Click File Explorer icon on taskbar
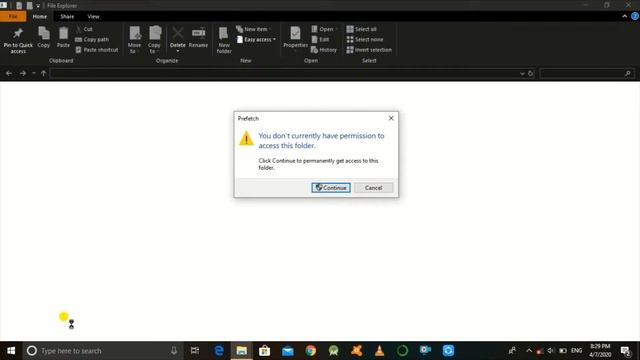640x360 pixels. point(242,351)
